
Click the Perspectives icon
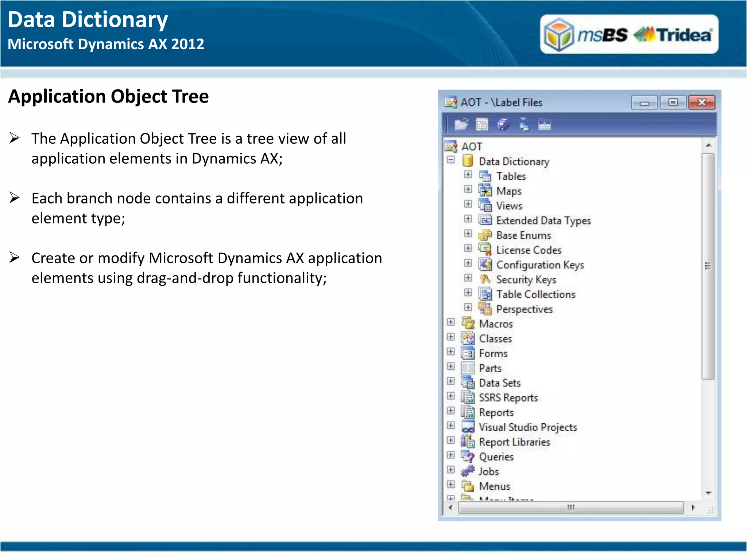(x=485, y=309)
